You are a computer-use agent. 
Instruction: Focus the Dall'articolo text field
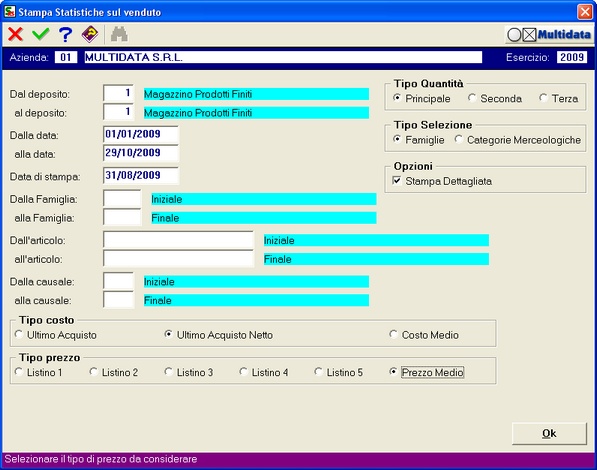coord(178,240)
